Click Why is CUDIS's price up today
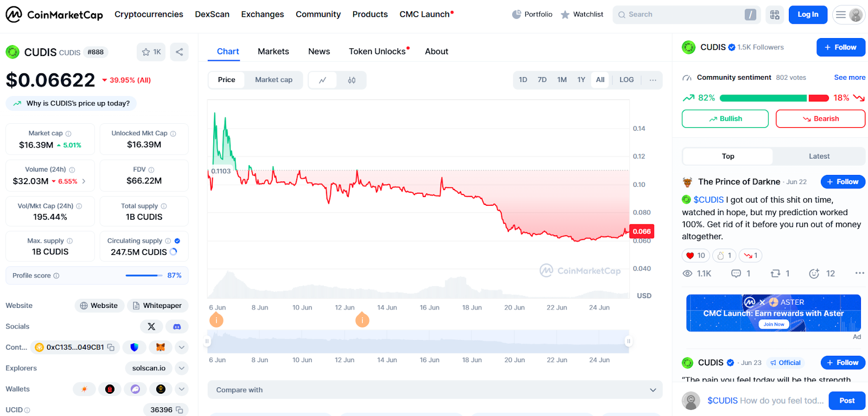Screen dimensions: 868x416 tap(71, 103)
